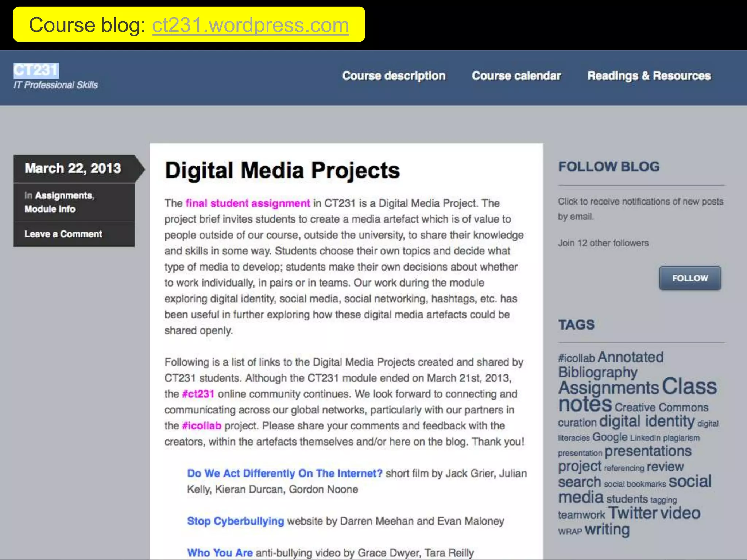Select the Google tag

(609, 437)
